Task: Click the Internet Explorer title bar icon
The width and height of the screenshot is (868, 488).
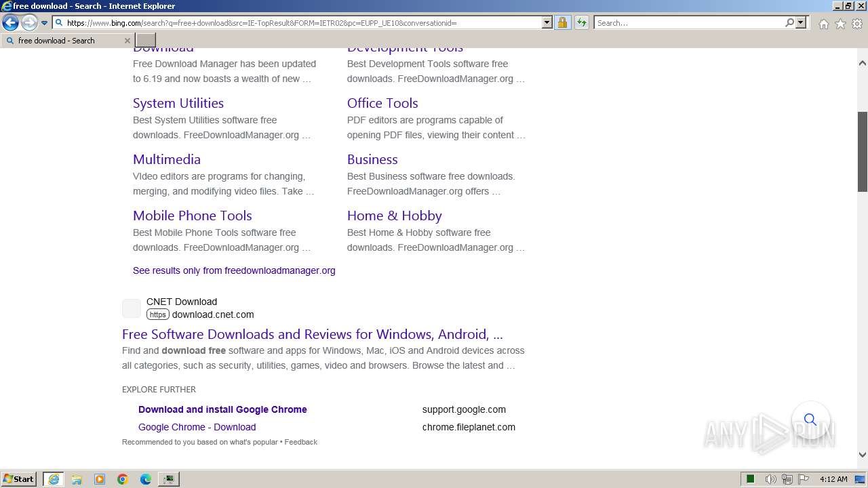Action: point(7,6)
